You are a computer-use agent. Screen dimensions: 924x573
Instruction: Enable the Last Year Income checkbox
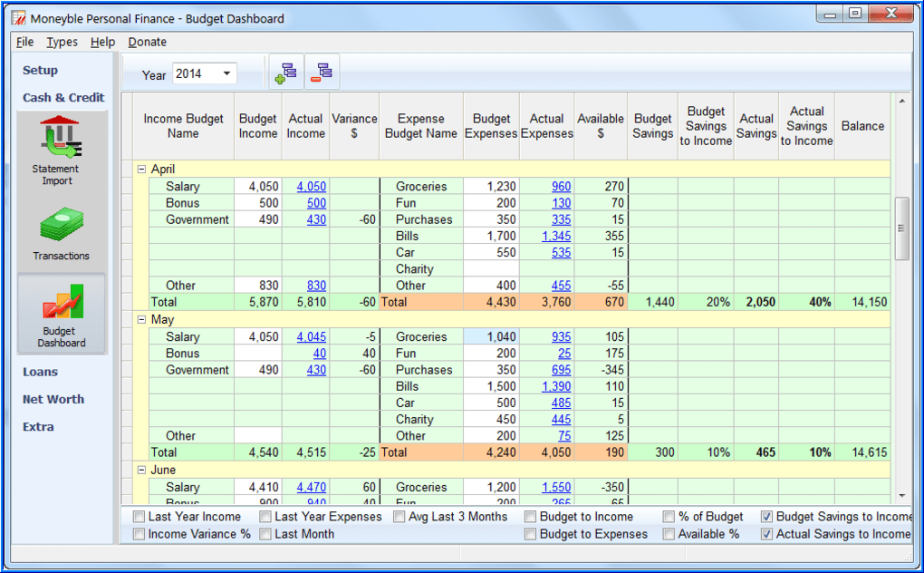(x=139, y=517)
